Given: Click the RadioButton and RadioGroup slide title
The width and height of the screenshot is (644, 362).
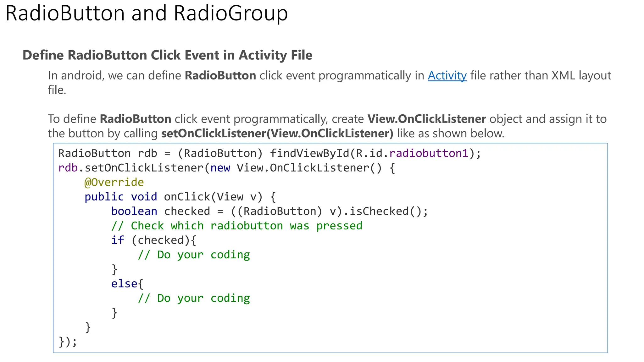Looking at the screenshot, I should (x=147, y=13).
